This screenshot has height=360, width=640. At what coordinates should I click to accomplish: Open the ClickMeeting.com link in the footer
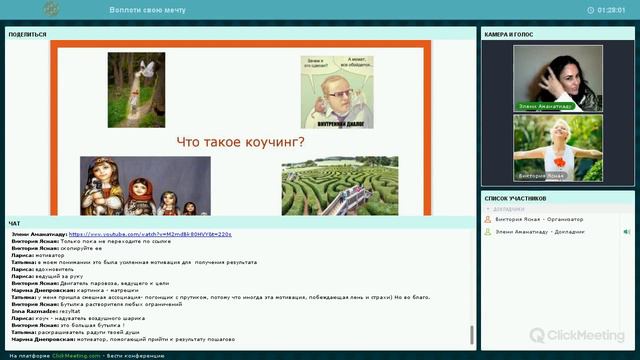tap(76, 356)
